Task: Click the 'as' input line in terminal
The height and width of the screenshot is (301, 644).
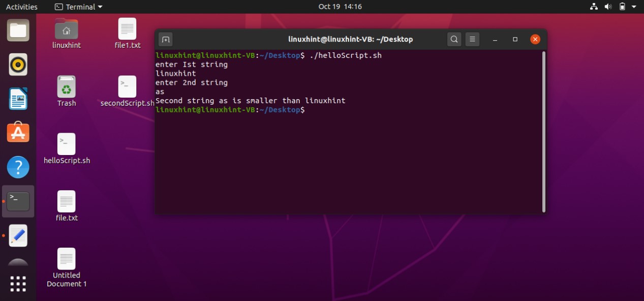Action: [160, 92]
